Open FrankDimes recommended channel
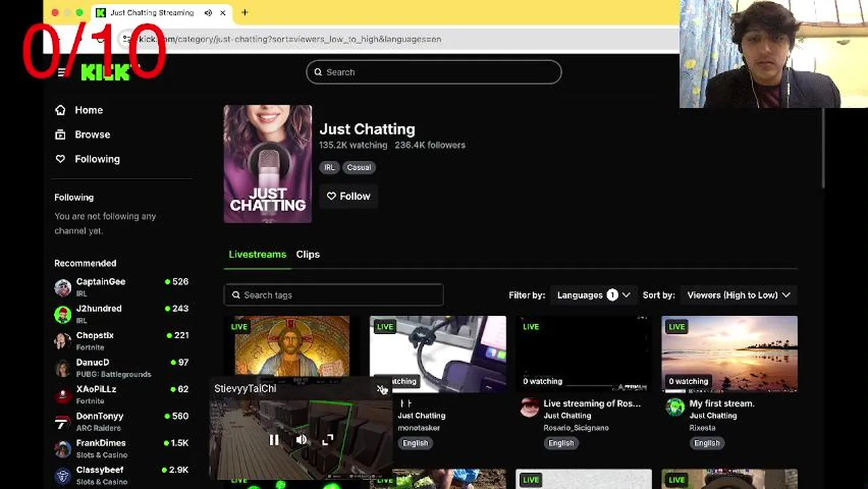The height and width of the screenshot is (489, 868). 122,448
